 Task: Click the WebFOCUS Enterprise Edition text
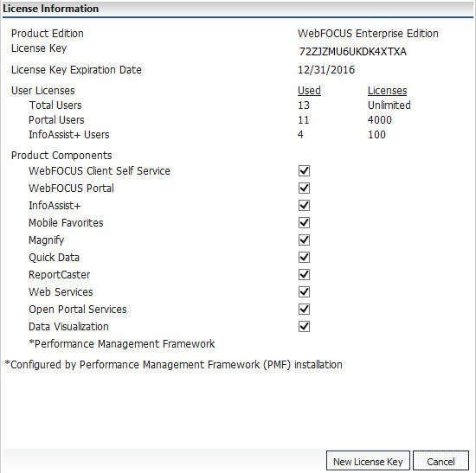[x=368, y=34]
